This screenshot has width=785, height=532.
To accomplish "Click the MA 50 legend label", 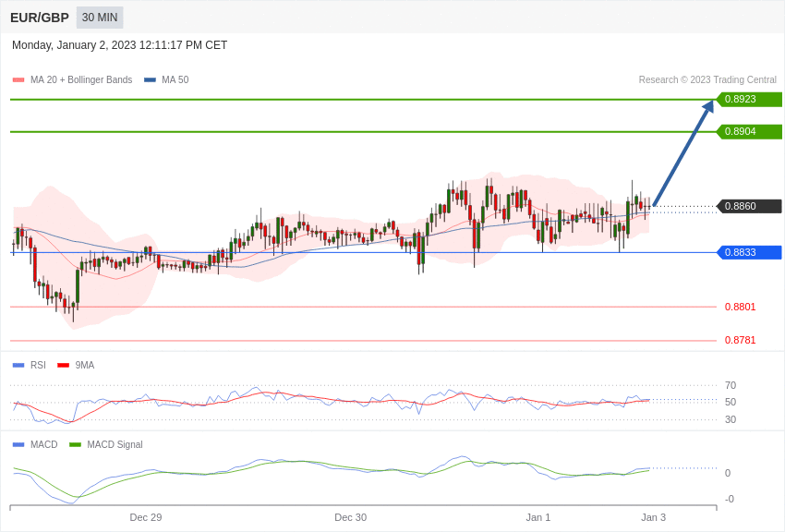I will [175, 80].
